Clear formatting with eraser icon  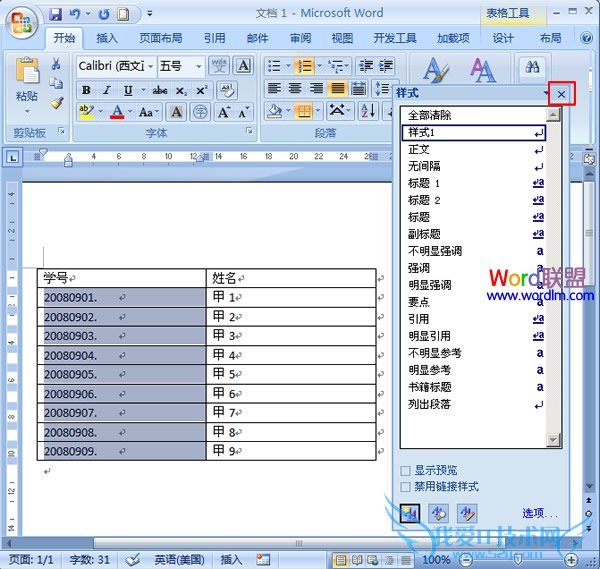[x=227, y=90]
